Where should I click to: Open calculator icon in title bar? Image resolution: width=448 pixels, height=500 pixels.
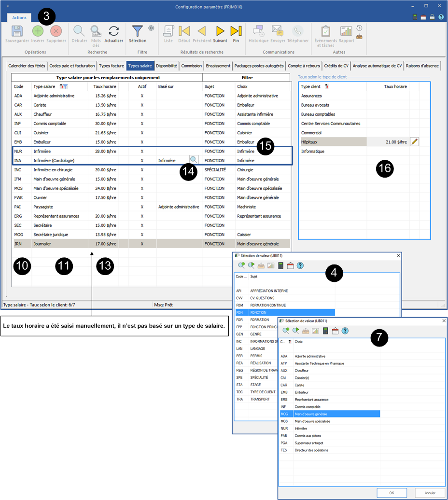click(415, 17)
